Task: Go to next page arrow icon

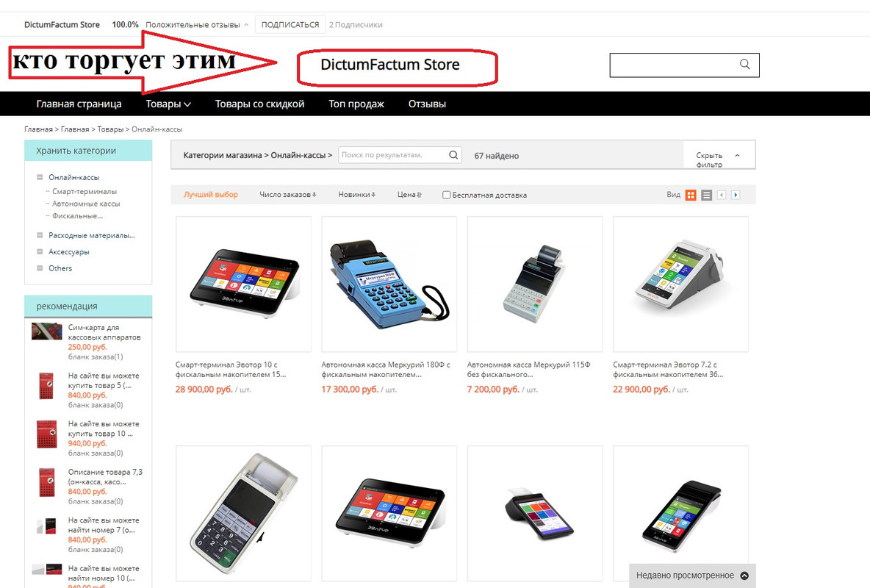Action: [736, 195]
